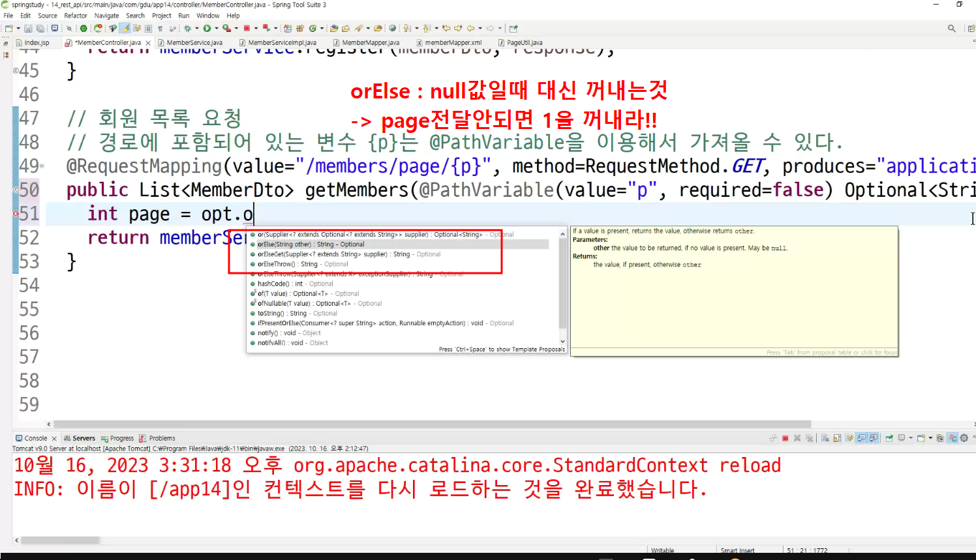Open dropdown beside Next Annotation icon
The image size is (976, 560).
[x=417, y=28]
